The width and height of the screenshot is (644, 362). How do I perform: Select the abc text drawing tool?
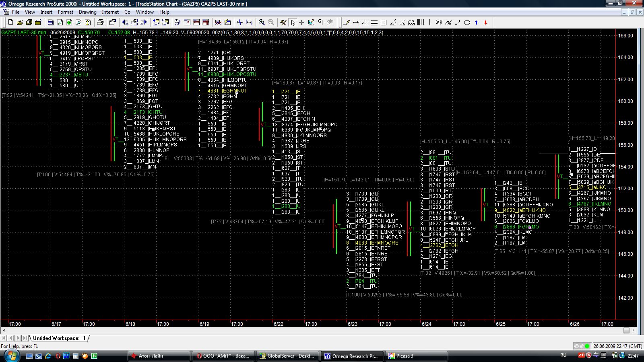[x=365, y=23]
